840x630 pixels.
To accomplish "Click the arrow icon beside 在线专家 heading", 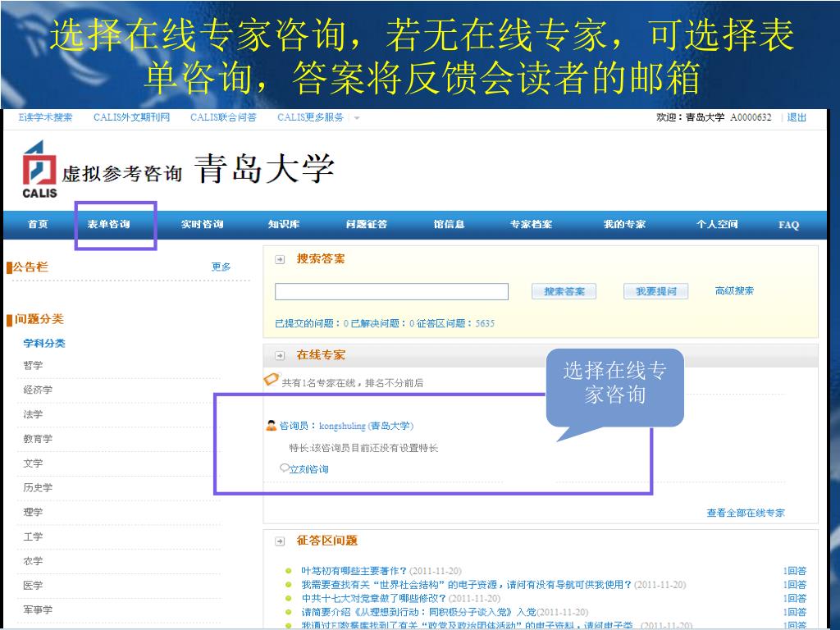I will coord(280,356).
